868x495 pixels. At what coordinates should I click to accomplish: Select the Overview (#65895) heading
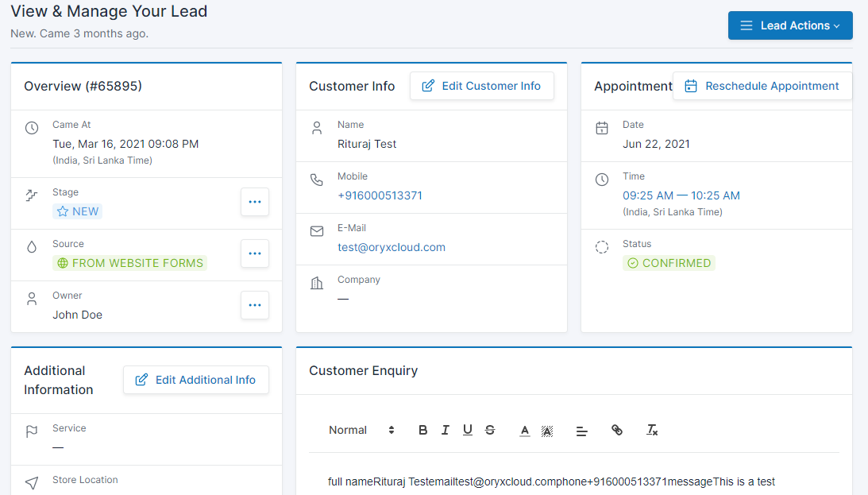pyautogui.click(x=83, y=87)
